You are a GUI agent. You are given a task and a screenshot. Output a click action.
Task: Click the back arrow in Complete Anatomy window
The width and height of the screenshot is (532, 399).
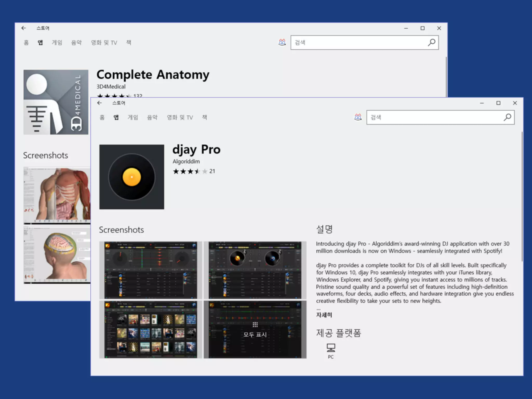pos(24,28)
